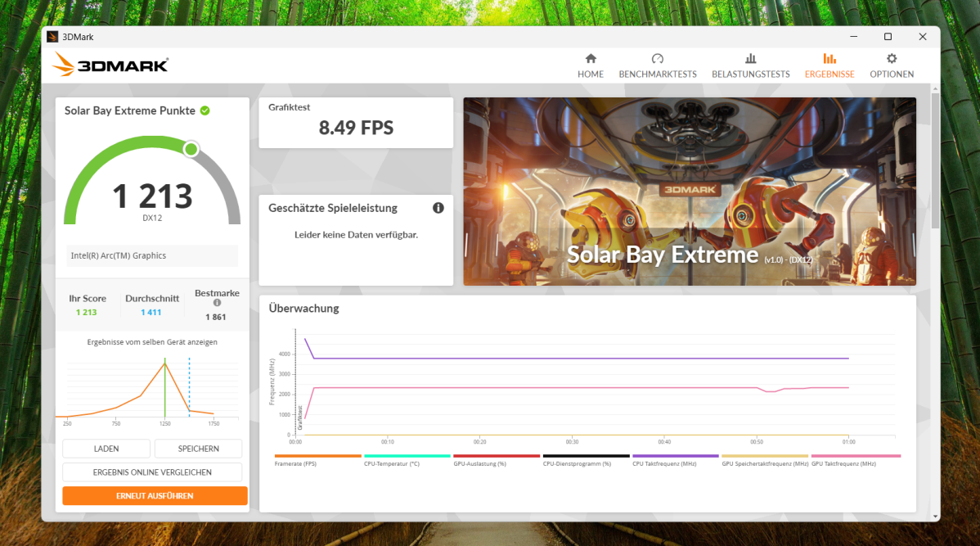Click the 00:30 time axis label

point(572,441)
